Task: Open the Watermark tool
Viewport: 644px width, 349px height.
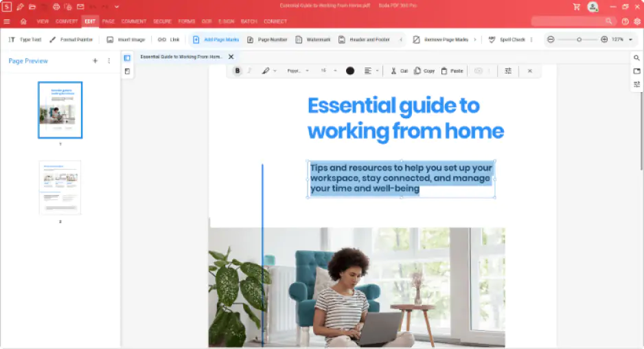Action: [313, 40]
